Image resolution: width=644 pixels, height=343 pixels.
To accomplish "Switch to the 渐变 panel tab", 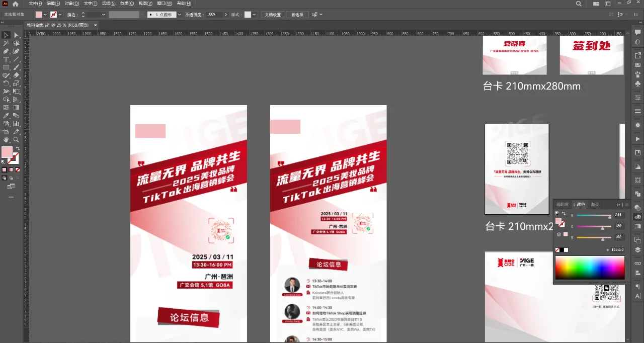I will pos(595,205).
